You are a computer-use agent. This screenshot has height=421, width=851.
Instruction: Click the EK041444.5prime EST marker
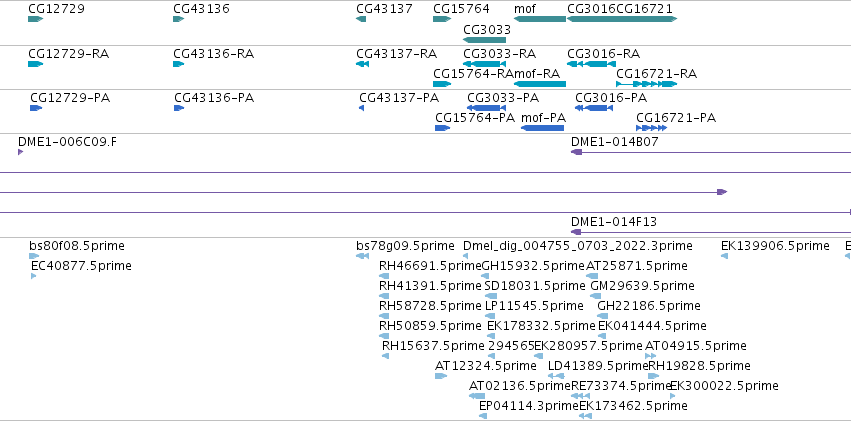click(601, 336)
